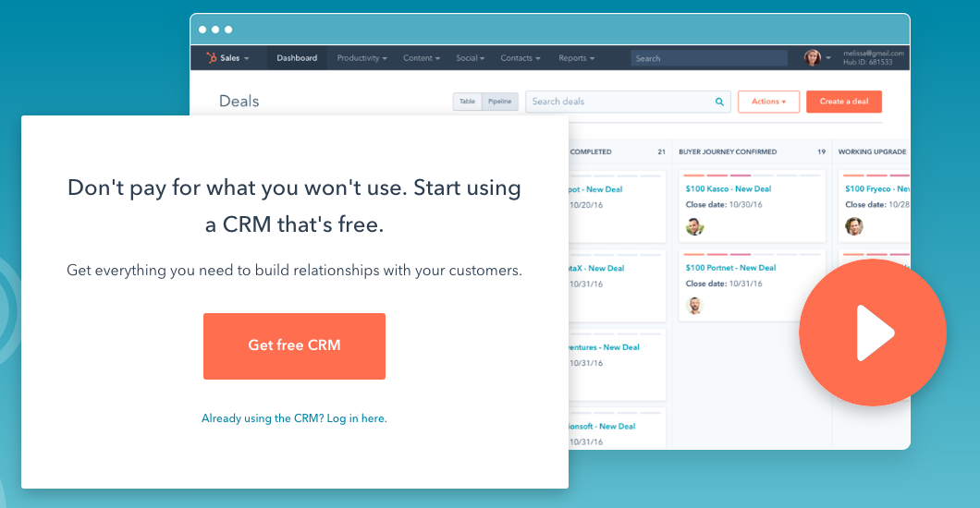Expand the Reports menu
This screenshot has width=980, height=508.
point(576,58)
